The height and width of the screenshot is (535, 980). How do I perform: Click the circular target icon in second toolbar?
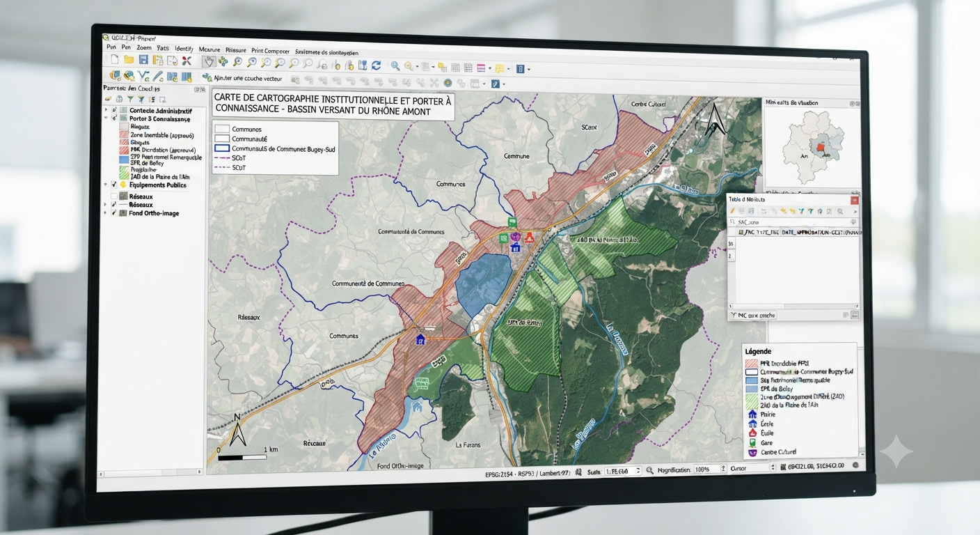(x=447, y=83)
